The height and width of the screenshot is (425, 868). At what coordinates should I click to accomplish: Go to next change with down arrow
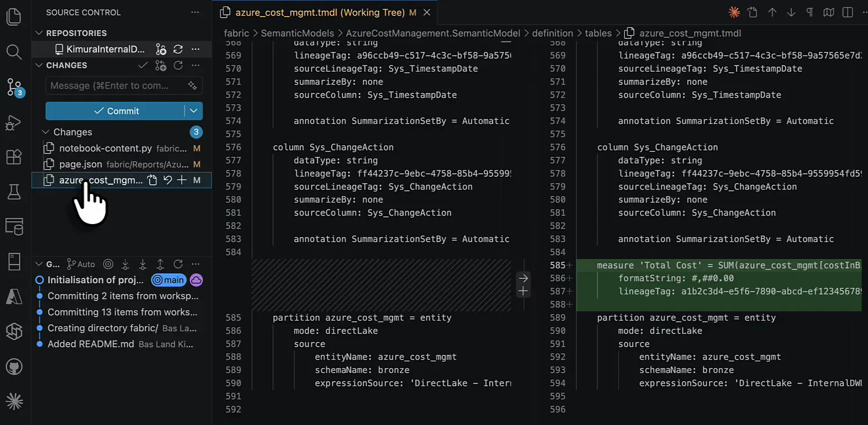click(791, 12)
